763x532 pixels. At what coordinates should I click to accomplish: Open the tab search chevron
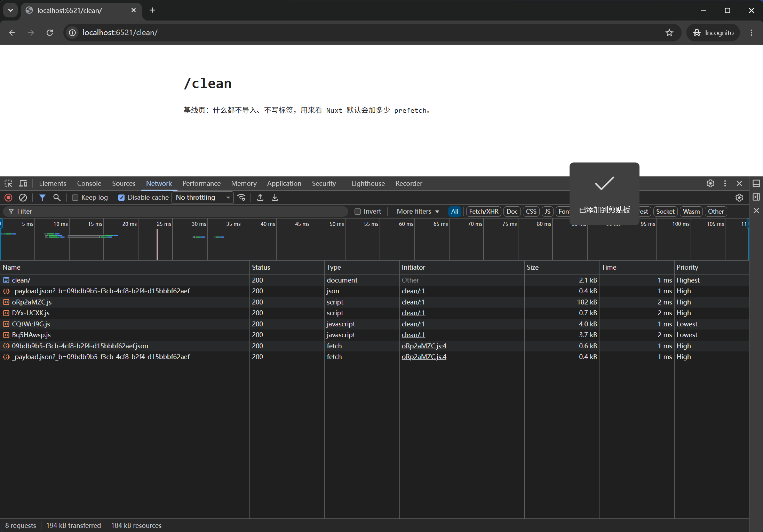pos(10,10)
